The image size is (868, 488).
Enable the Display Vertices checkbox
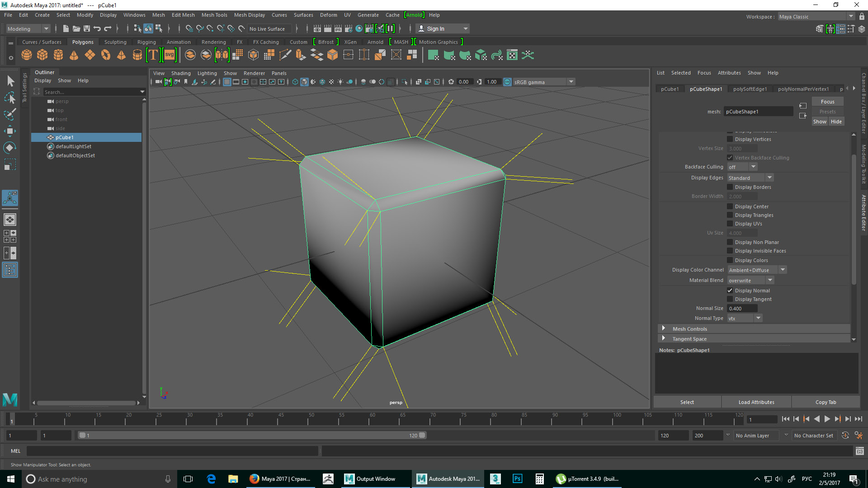(x=730, y=139)
